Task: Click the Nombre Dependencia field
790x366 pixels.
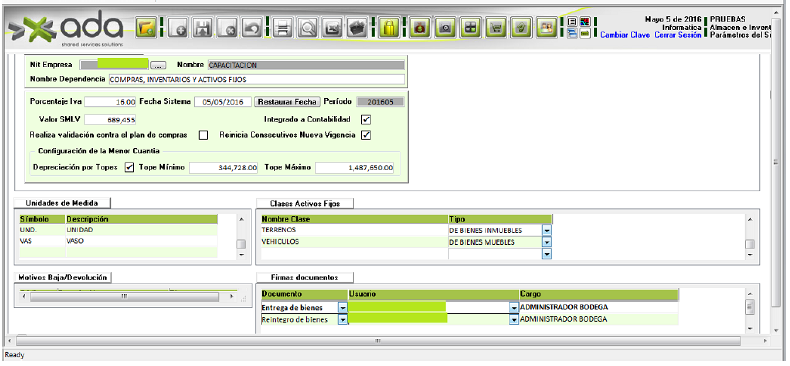Action: pos(256,80)
